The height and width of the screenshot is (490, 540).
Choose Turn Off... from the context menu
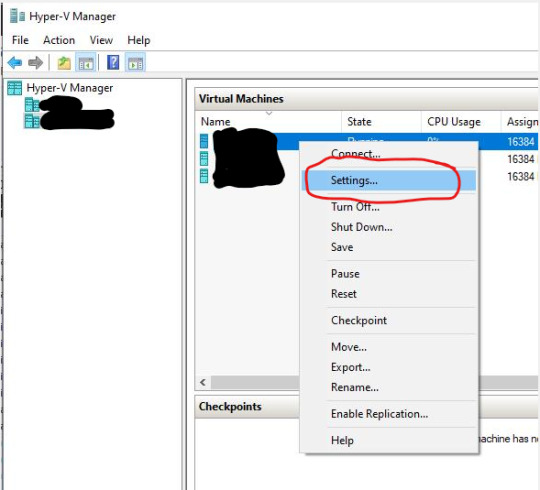[x=389, y=207]
